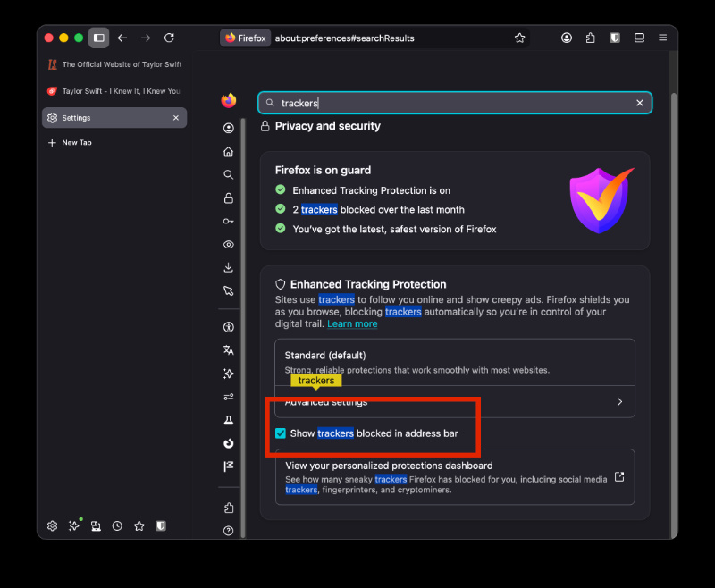Open the Passwords key settings category icon
715x588 pixels.
[229, 221]
